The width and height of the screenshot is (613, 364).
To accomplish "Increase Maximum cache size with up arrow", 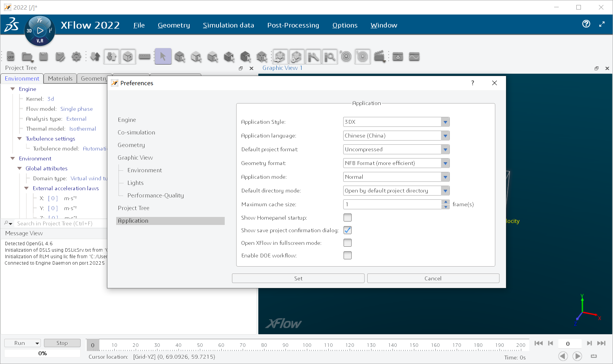I will pyautogui.click(x=446, y=202).
